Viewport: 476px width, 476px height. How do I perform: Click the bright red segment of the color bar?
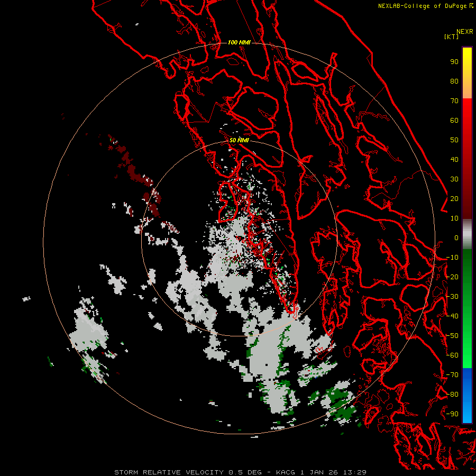467,122
